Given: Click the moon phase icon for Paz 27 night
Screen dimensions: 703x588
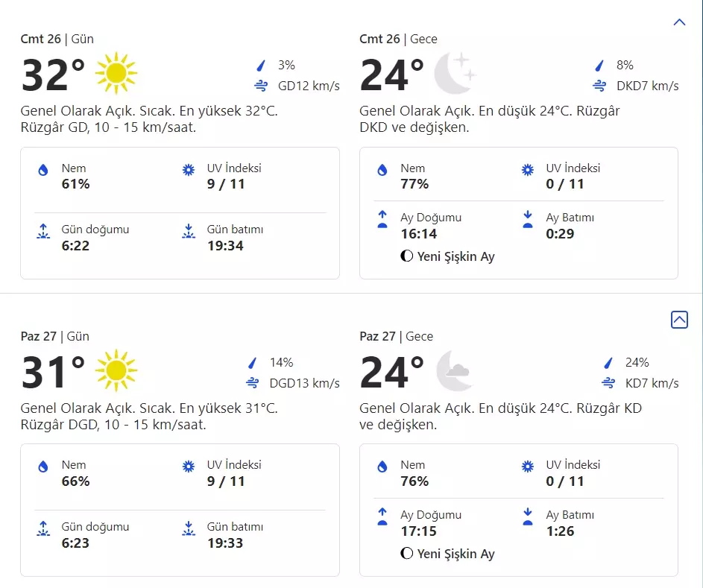Looking at the screenshot, I should coord(407,554).
